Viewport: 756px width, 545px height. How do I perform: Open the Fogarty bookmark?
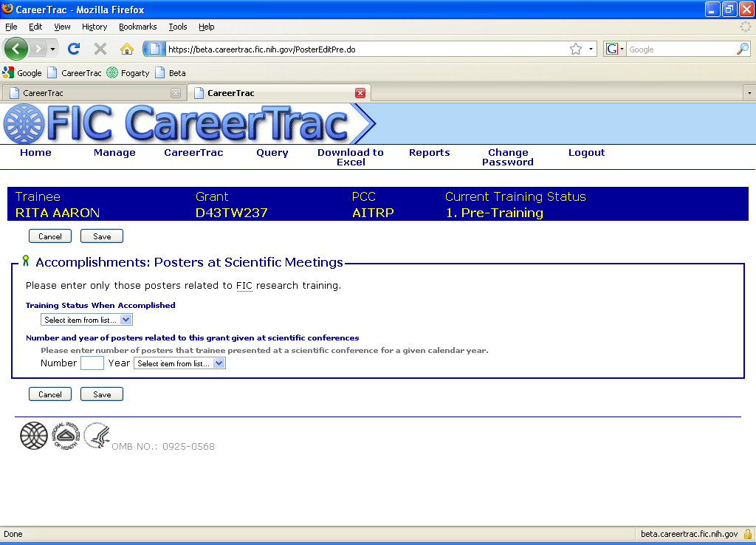128,73
